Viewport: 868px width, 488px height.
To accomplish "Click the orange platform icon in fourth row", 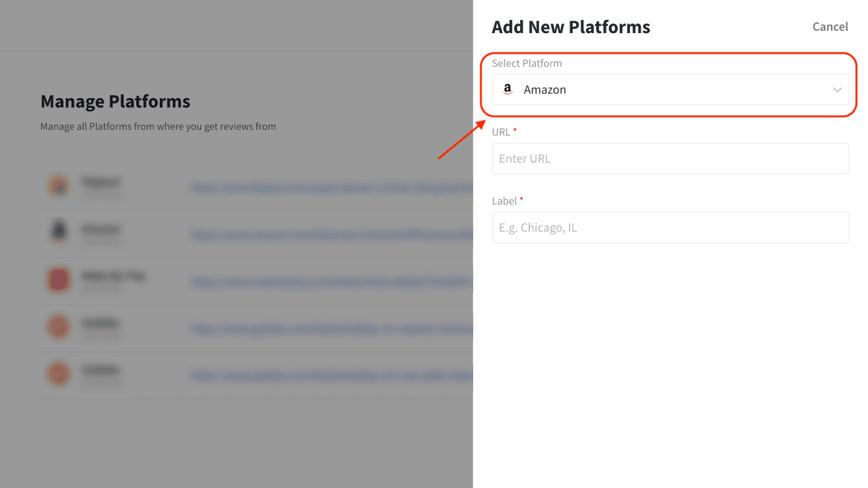I will (x=58, y=327).
